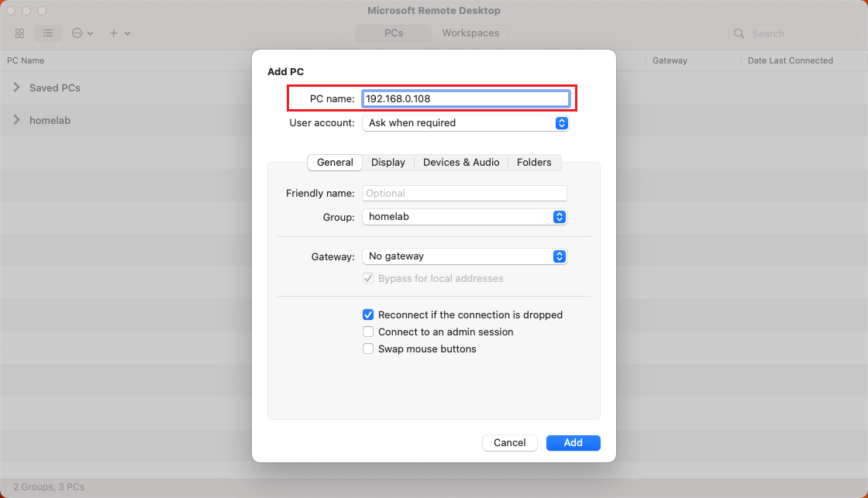This screenshot has width=868, height=498.
Task: Click the red close window button
Action: [x=11, y=11]
